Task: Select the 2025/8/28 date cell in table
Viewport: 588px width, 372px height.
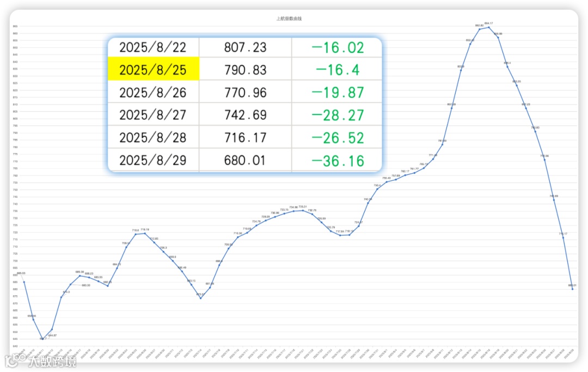Action: 153,138
